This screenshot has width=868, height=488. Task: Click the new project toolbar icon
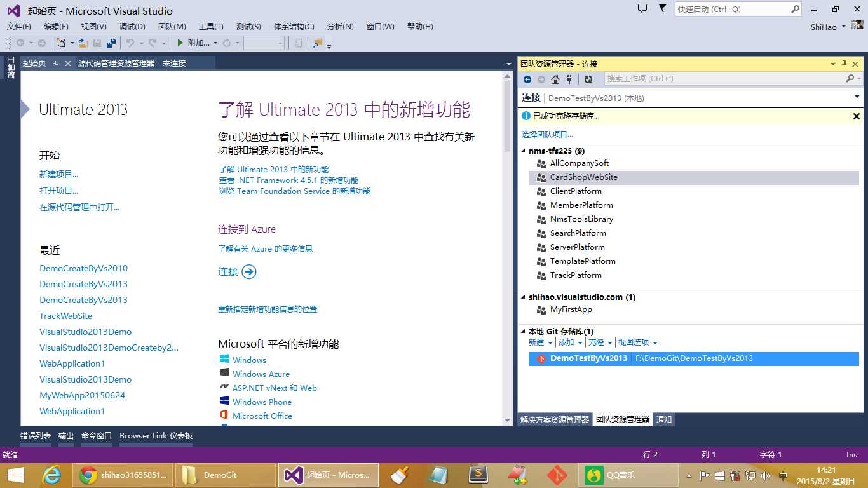[x=61, y=43]
